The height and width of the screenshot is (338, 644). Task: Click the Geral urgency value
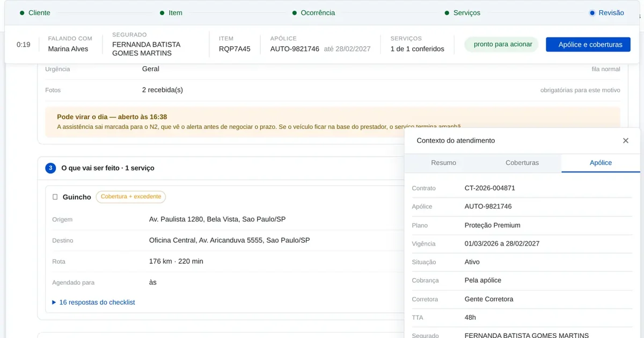151,69
